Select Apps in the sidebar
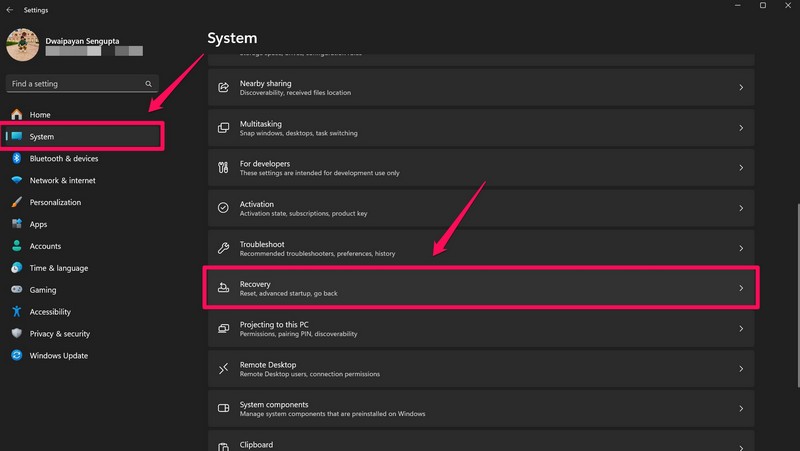Image resolution: width=800 pixels, height=451 pixels. click(39, 224)
